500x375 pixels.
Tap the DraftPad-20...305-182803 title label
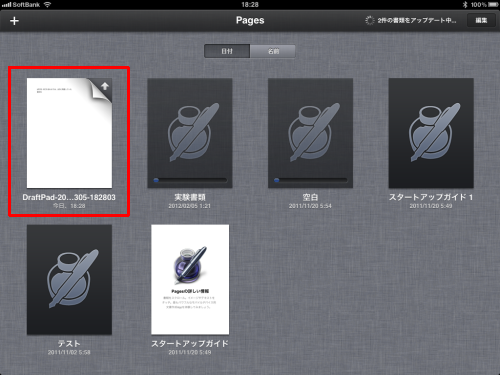click(69, 197)
